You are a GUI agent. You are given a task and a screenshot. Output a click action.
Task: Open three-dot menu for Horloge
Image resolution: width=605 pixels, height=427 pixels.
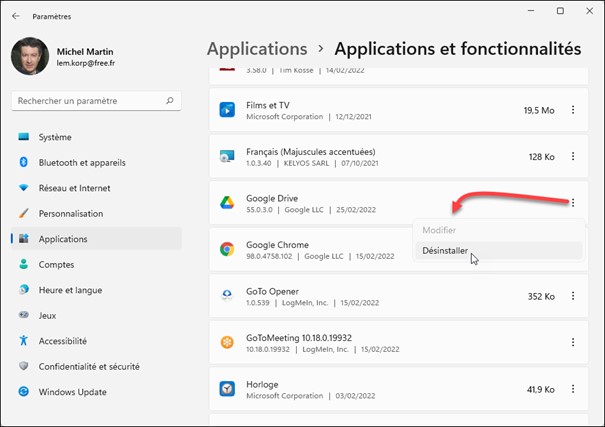[x=573, y=389]
